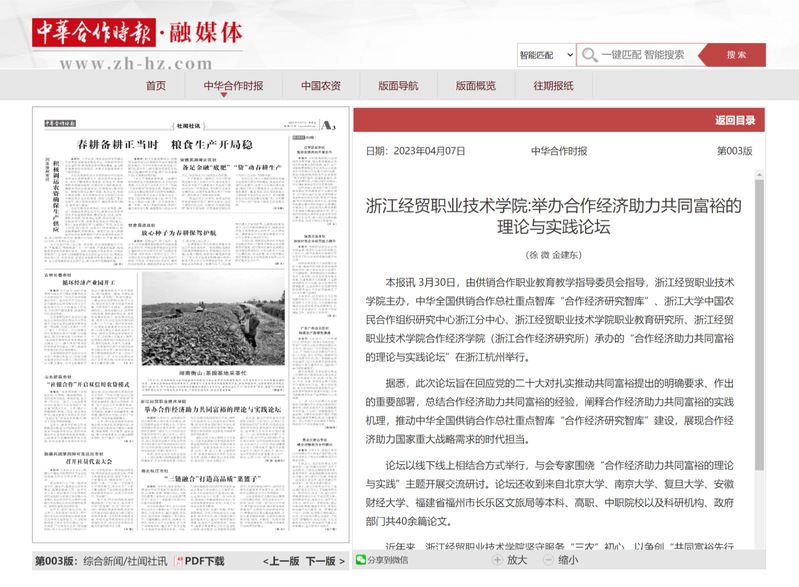Click the 缩小 zoom-out icon

[x=548, y=561]
